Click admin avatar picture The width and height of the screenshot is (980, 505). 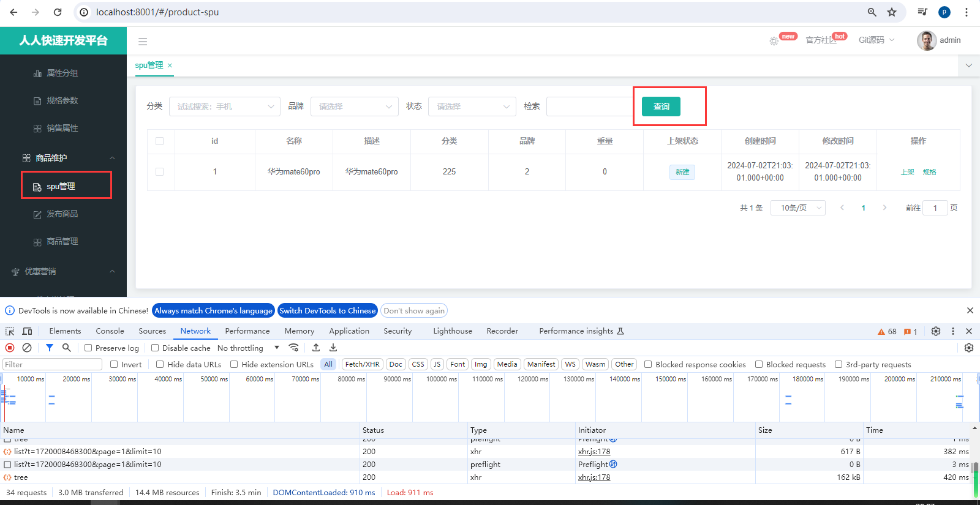coord(926,40)
